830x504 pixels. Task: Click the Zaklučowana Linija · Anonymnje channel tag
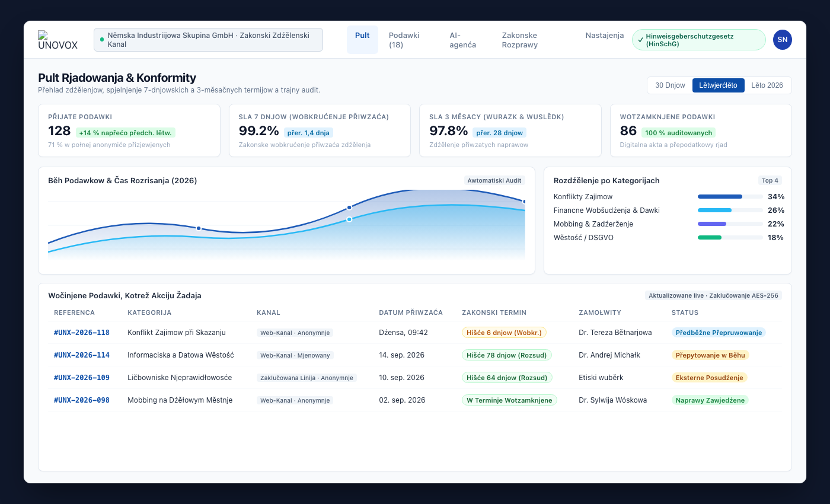pyautogui.click(x=307, y=378)
